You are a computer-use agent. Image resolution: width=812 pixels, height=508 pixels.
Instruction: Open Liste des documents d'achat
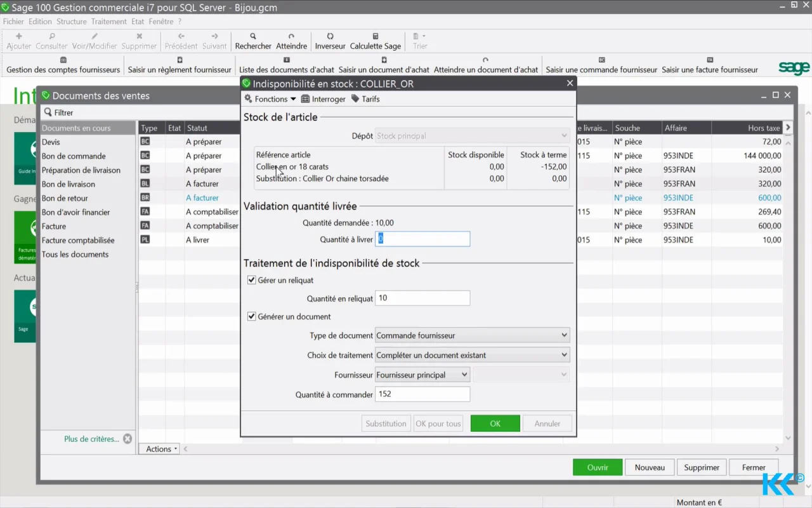tap(287, 65)
